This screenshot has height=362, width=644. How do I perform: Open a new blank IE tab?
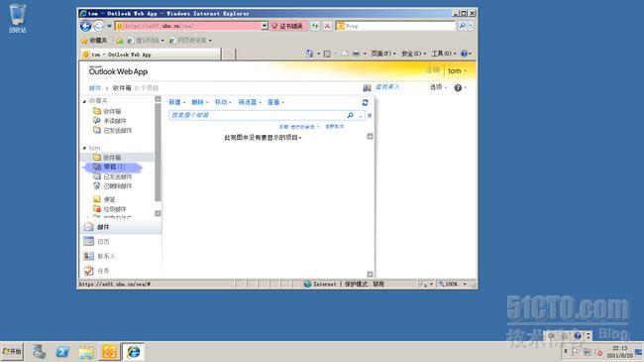click(229, 55)
